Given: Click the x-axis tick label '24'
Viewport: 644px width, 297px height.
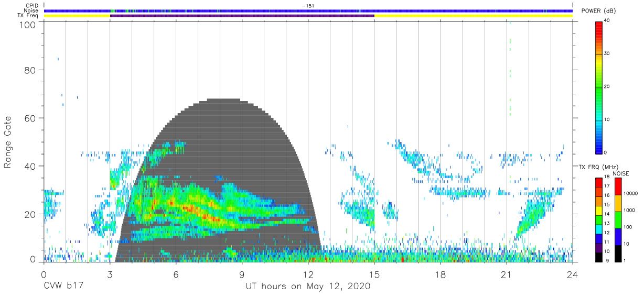Looking at the screenshot, I should pos(573,274).
